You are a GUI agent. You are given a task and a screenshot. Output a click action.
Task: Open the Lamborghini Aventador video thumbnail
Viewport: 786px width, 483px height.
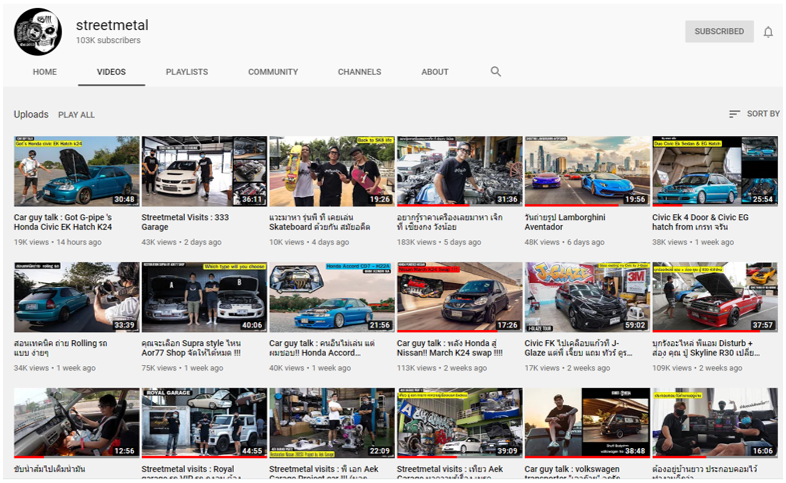587,171
